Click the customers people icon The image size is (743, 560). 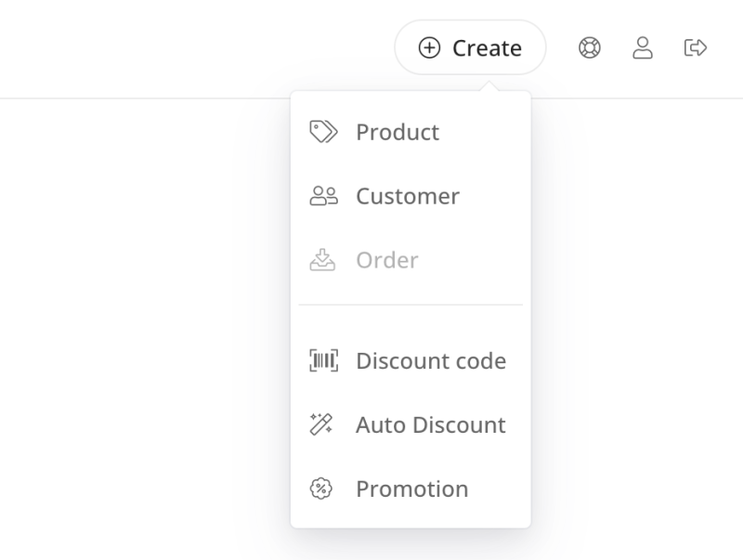(323, 196)
